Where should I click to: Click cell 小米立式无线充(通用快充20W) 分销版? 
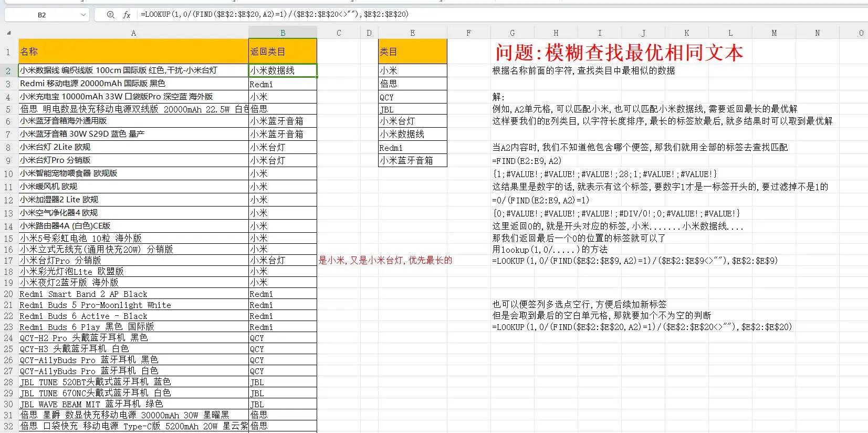click(133, 250)
